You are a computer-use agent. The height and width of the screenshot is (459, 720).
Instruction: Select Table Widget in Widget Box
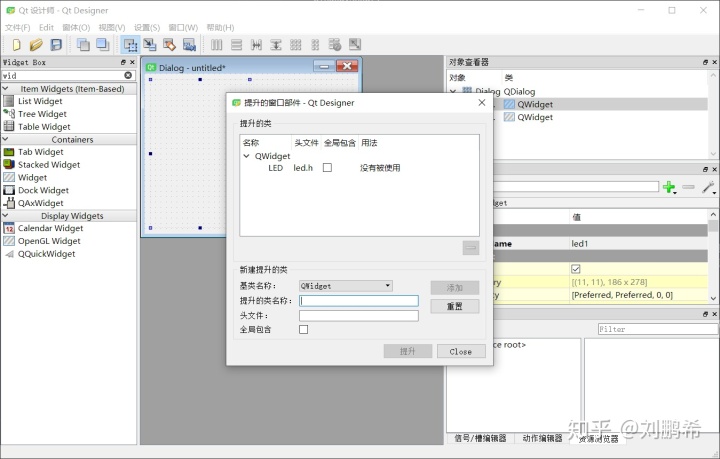(44, 127)
